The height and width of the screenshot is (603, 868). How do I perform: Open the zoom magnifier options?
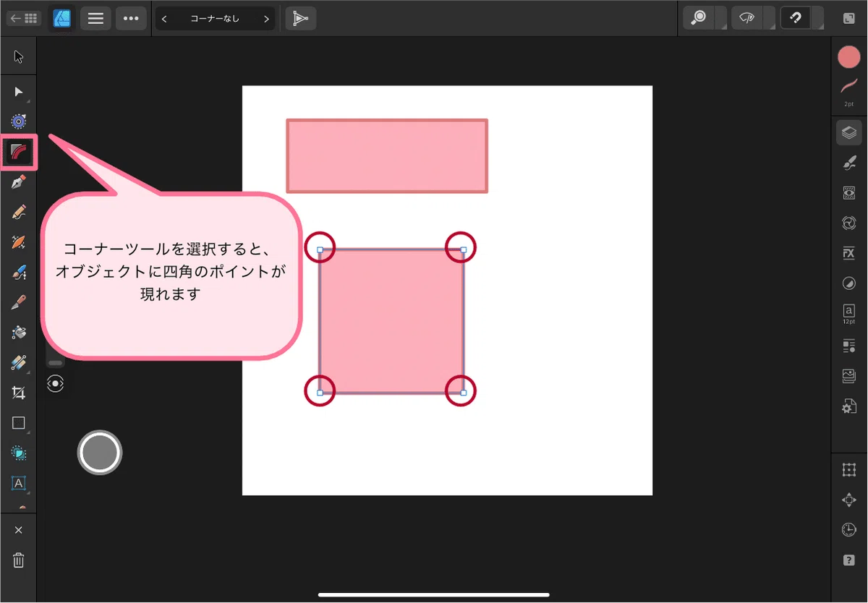coord(699,19)
